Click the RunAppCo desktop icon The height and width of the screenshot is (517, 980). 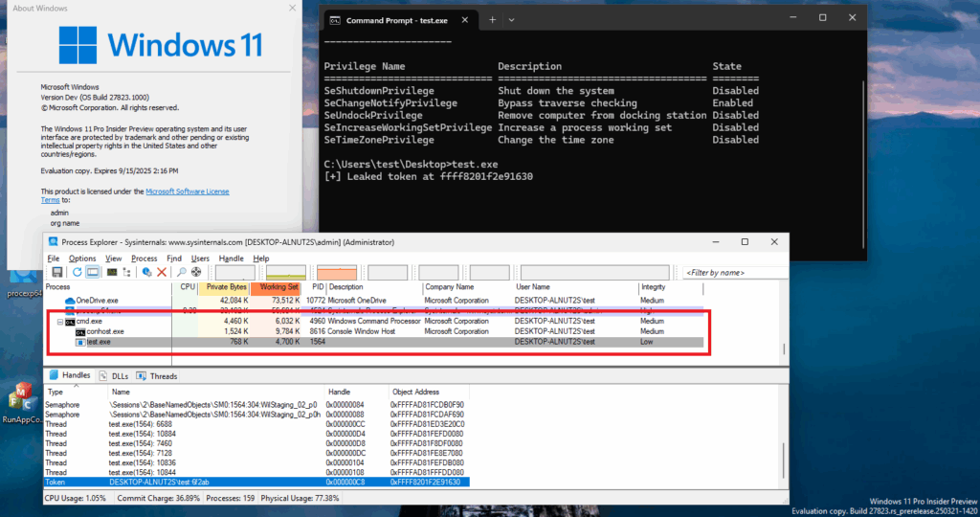click(22, 403)
